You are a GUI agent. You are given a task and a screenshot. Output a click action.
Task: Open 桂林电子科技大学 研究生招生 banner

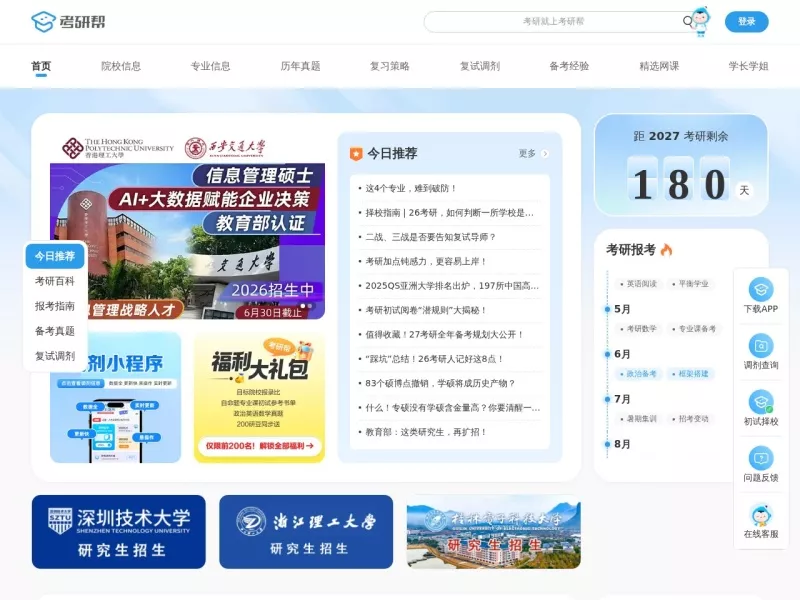pos(494,532)
